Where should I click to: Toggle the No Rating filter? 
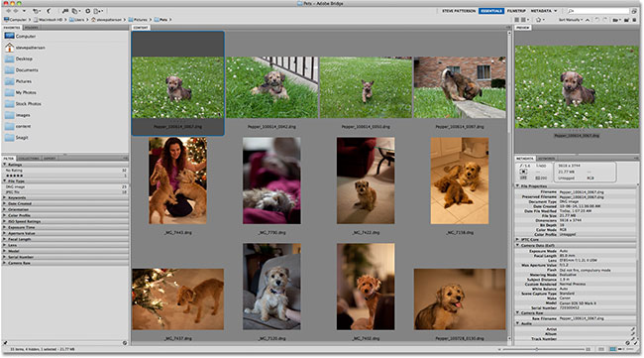(65, 170)
